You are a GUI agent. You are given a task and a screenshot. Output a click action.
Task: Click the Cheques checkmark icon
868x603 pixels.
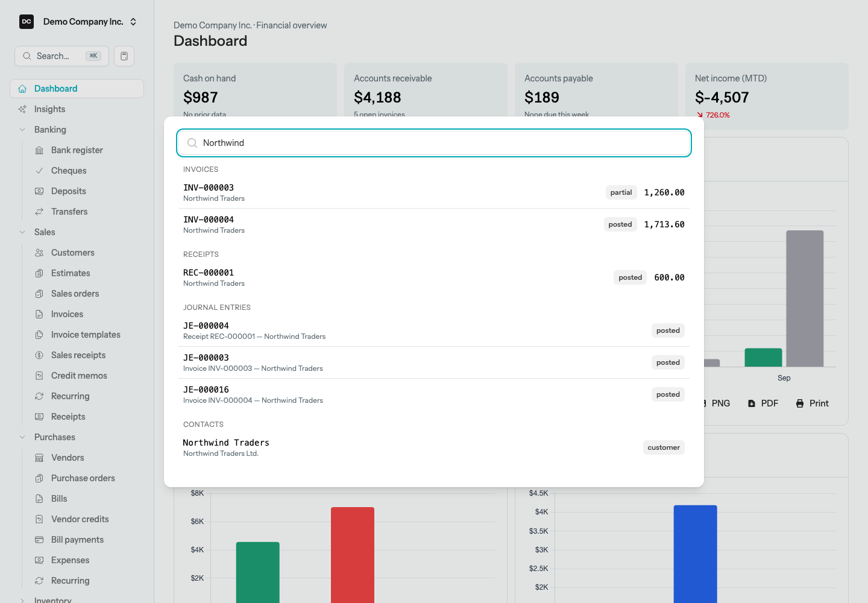[39, 171]
